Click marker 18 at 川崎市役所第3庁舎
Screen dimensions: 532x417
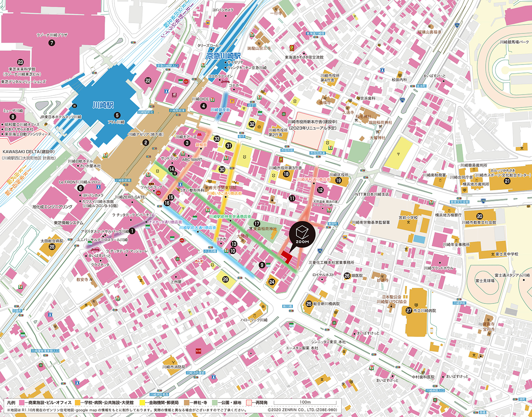point(286,174)
